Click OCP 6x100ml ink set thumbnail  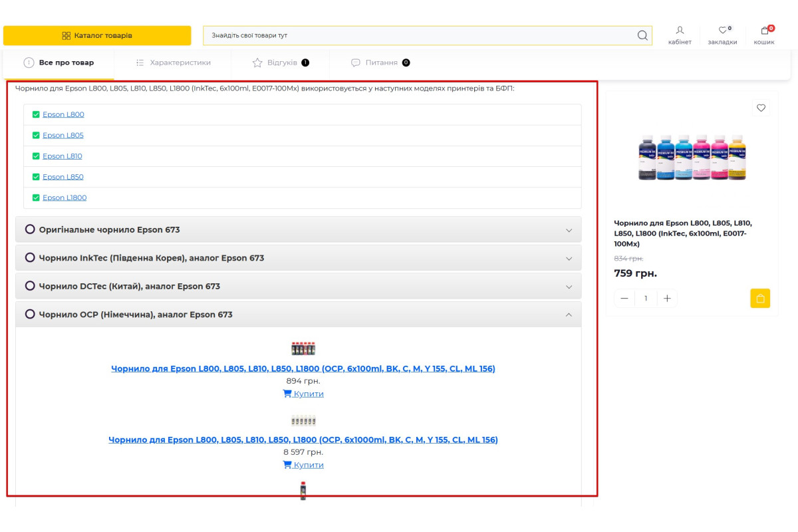coord(303,348)
